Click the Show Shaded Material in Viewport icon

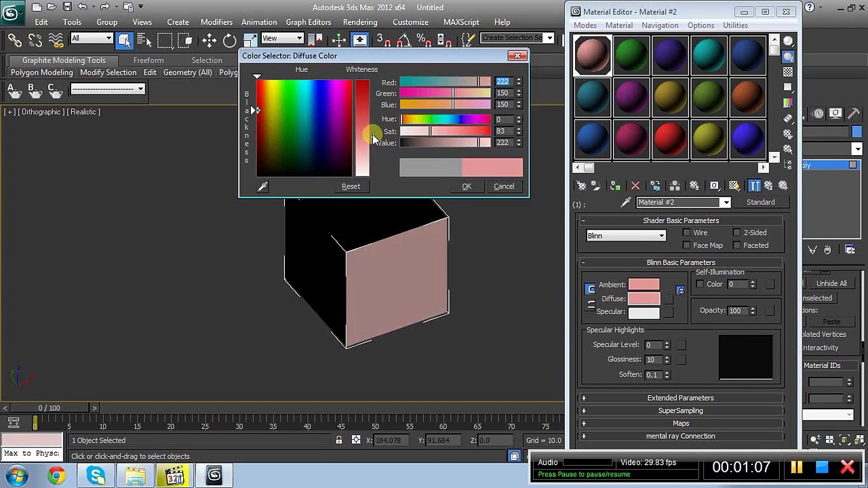click(734, 186)
